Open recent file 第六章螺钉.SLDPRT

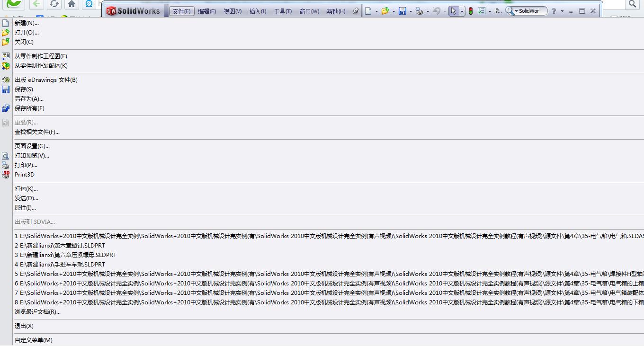pos(60,246)
